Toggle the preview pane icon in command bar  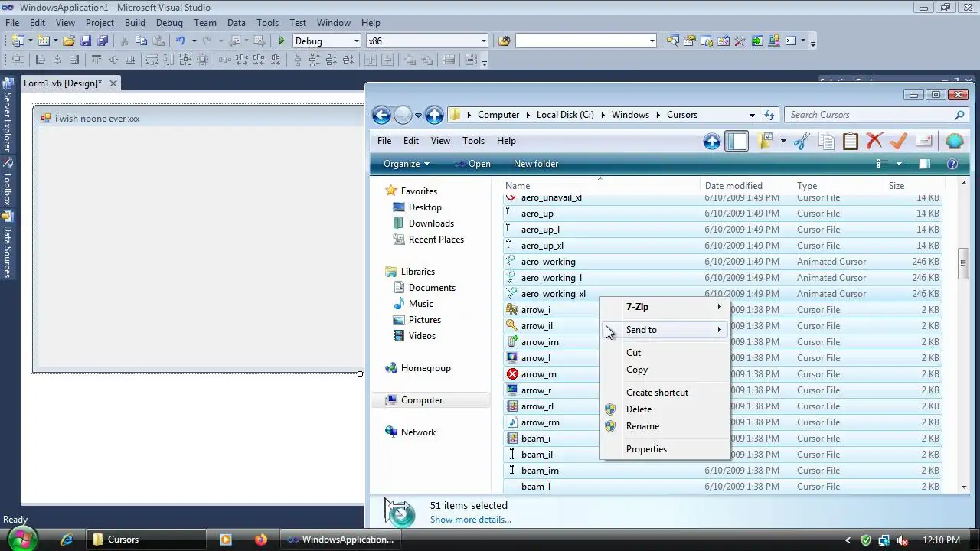coord(924,164)
